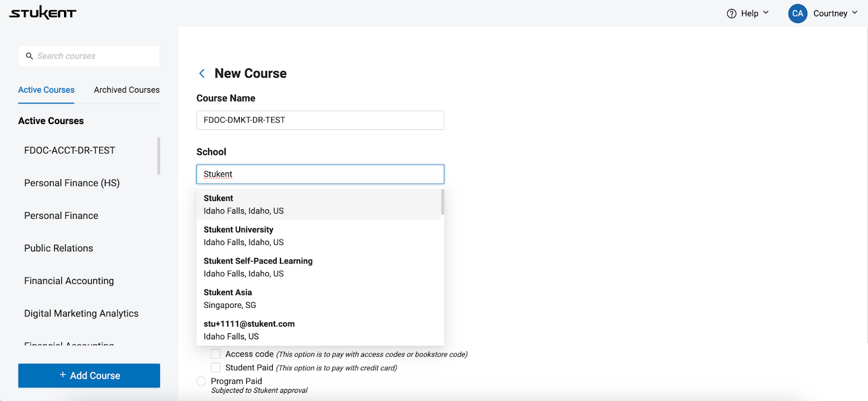Image resolution: width=868 pixels, height=401 pixels.
Task: Select Stukent, Idaho Falls school option
Action: 319,204
